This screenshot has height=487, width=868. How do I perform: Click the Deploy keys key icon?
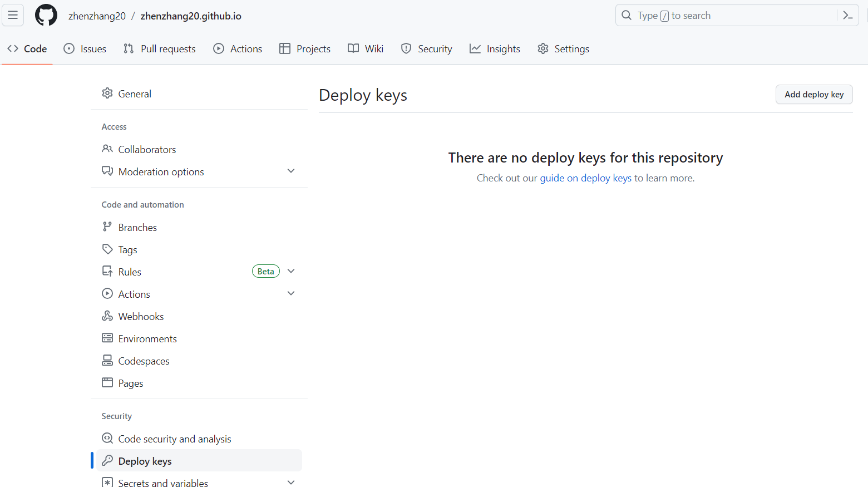(107, 461)
